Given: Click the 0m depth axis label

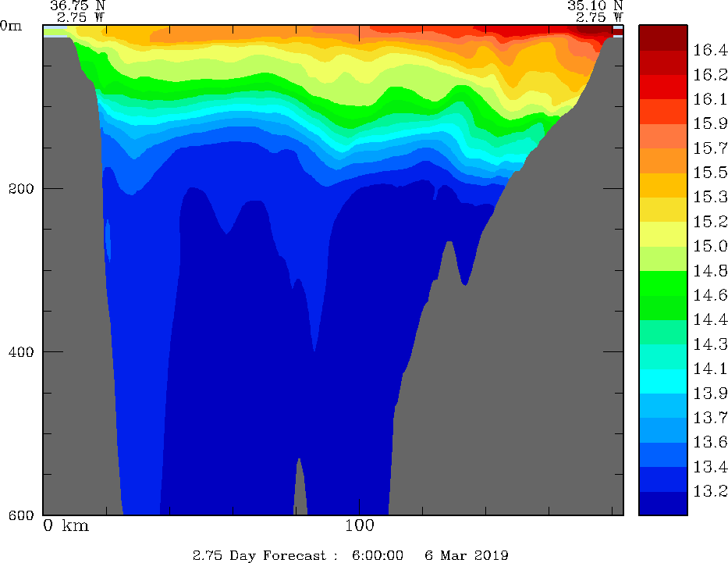Looking at the screenshot, I should 11,26.
